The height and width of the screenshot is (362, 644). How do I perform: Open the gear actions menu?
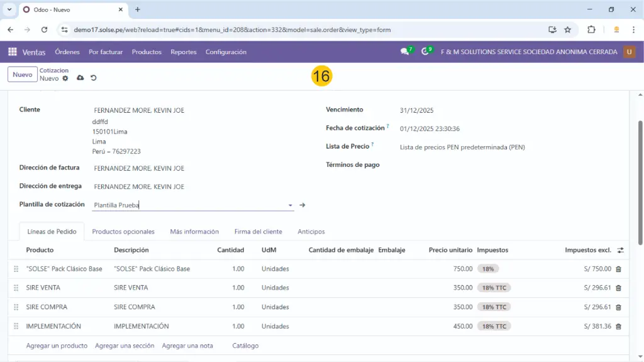tap(65, 79)
